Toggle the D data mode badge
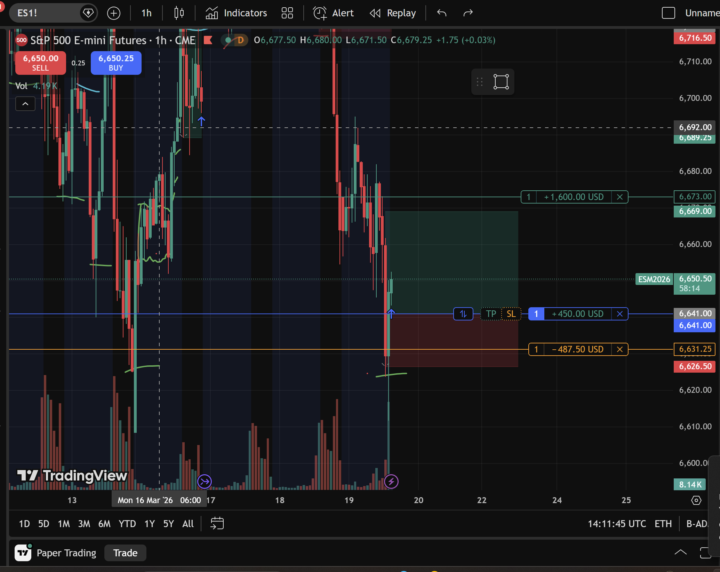720x572 pixels. 240,40
